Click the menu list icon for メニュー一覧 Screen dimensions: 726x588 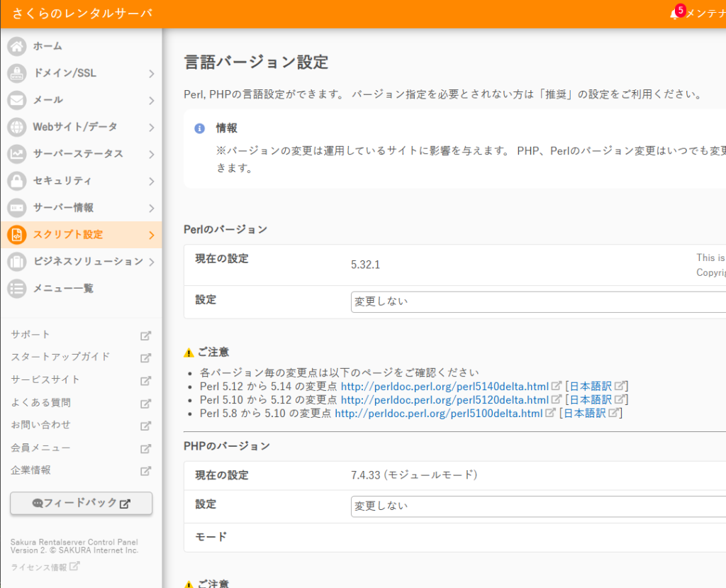(17, 289)
